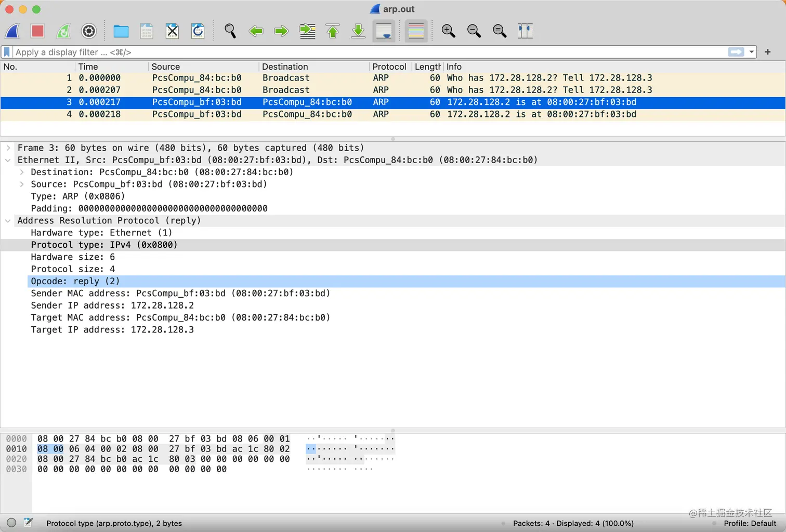Click hex offset 0000 in bytes pane
This screenshot has height=532, width=786.
click(x=16, y=439)
